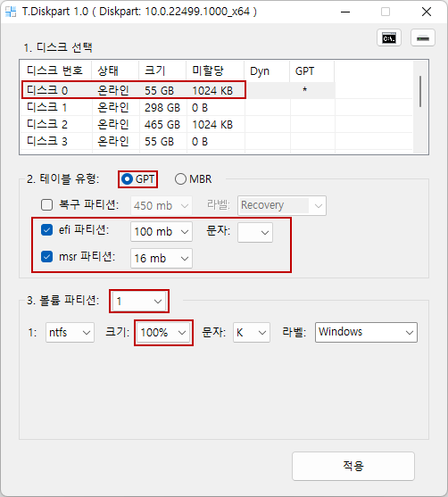Click the 465 GB size cell

162,125
